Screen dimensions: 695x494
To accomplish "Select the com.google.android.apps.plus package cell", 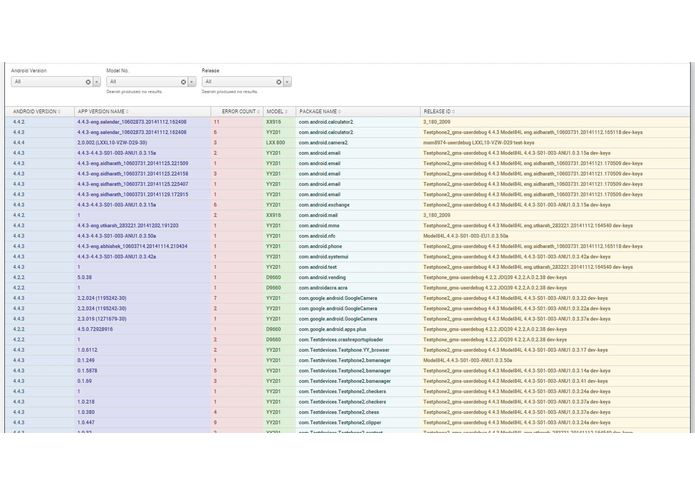I will click(x=358, y=329).
